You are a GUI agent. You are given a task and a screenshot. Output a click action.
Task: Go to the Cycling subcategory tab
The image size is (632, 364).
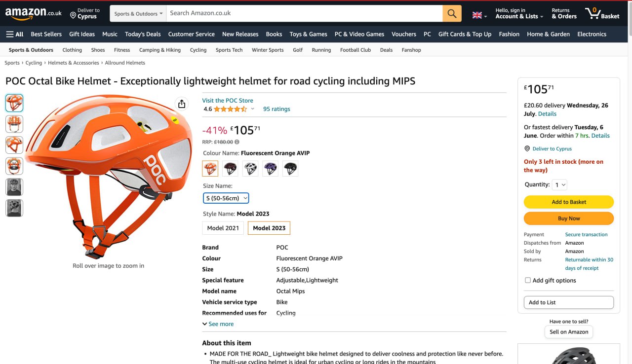pos(198,50)
